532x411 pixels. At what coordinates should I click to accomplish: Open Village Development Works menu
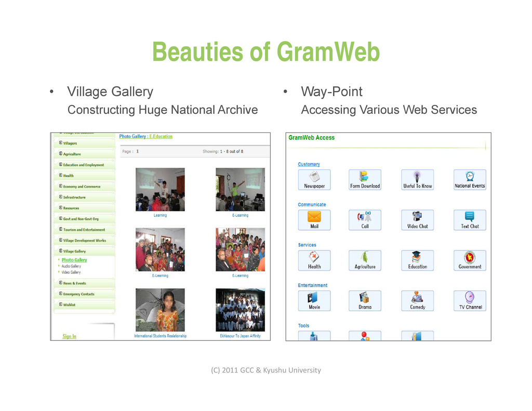pos(85,240)
